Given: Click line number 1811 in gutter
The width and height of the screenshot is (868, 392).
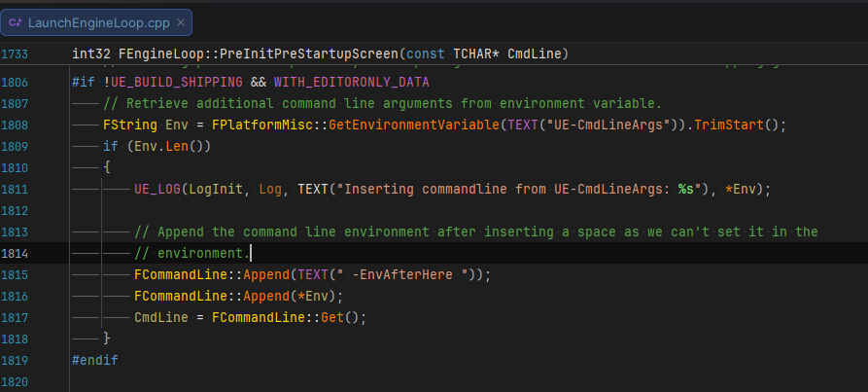Looking at the screenshot, I should pyautogui.click(x=15, y=190).
